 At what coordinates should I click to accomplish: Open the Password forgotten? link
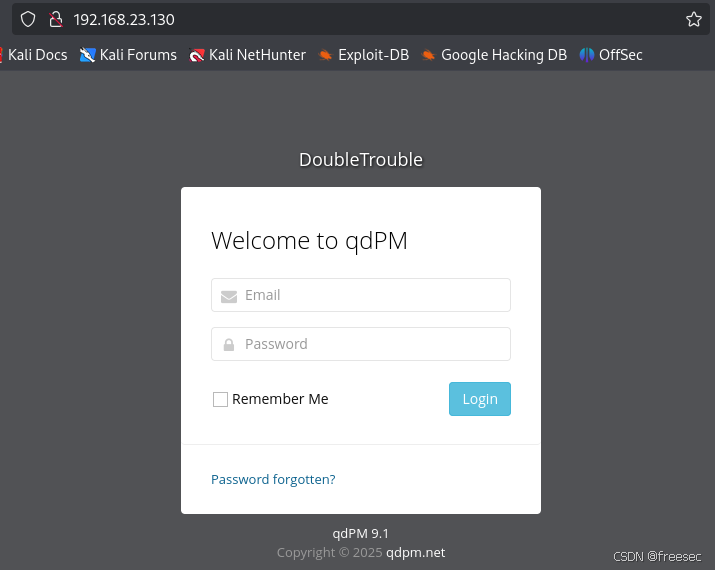click(x=273, y=479)
